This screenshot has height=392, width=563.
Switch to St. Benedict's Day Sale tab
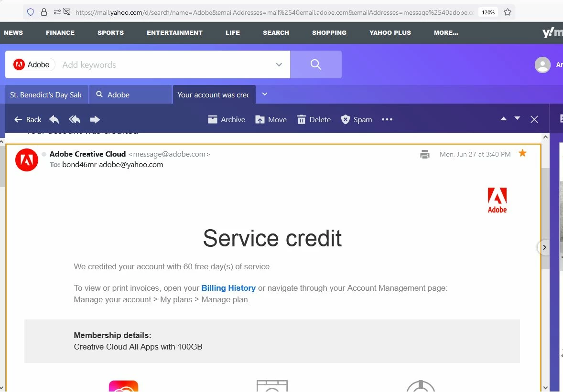coord(46,95)
